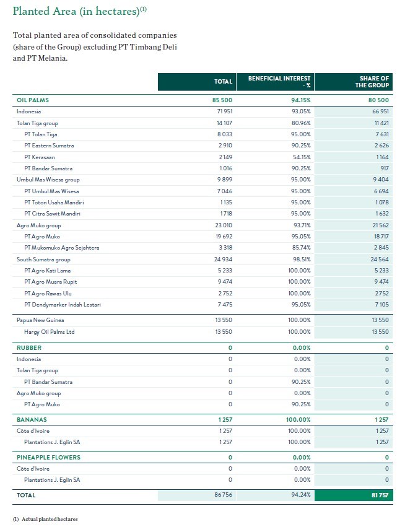Screen dimensions: 418x532
Task: Click the Hargy Oil Palms Ltd row label
Action: (x=49, y=331)
